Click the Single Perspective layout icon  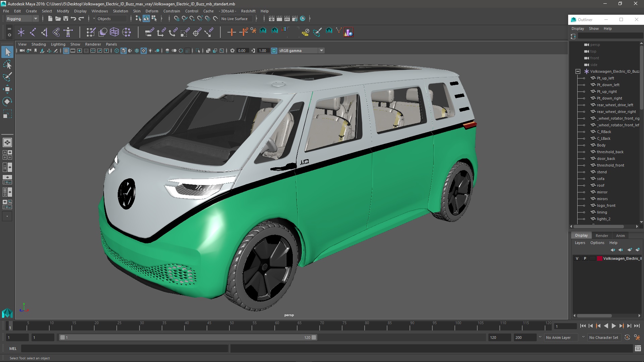click(7, 142)
